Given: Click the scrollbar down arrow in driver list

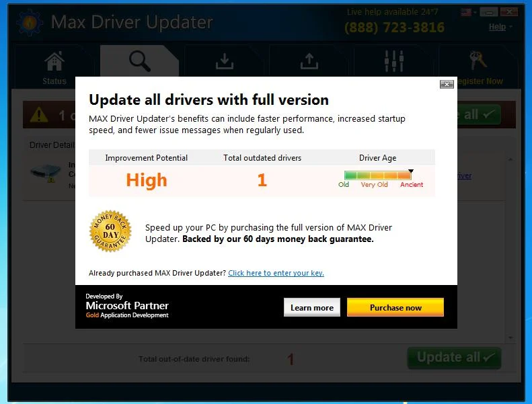Looking at the screenshot, I should tap(510, 338).
